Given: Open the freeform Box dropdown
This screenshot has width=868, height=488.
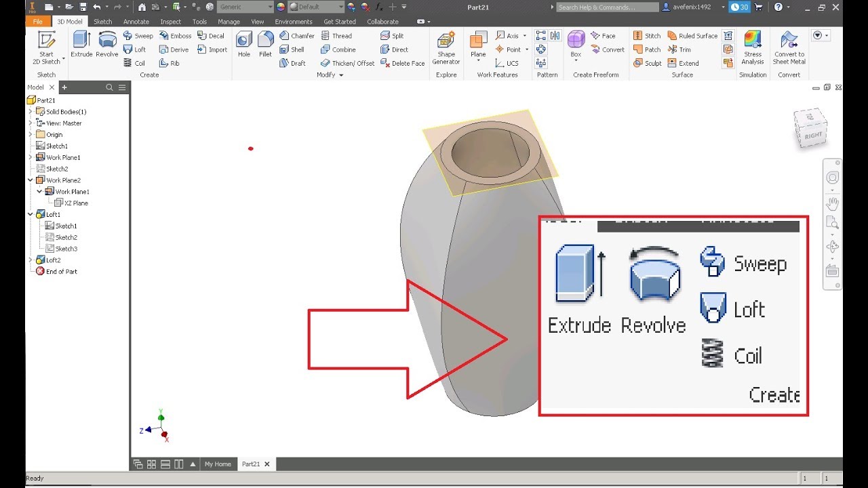Looking at the screenshot, I should 576,61.
